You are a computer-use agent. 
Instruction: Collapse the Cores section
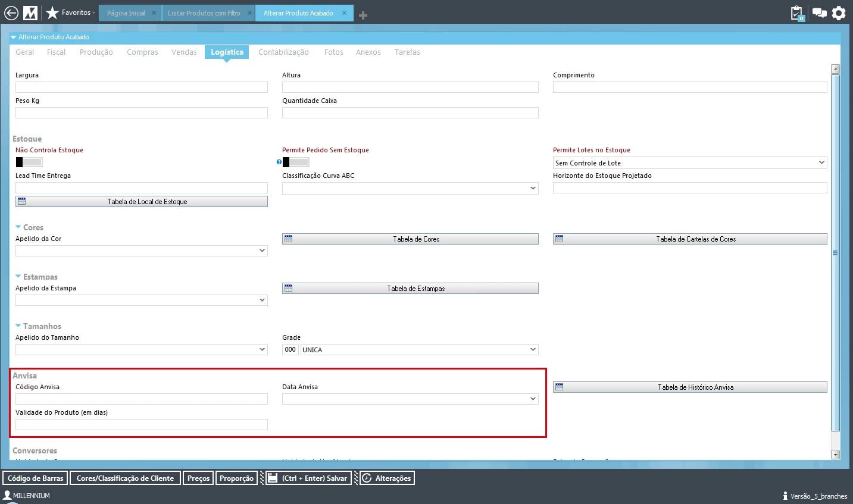pyautogui.click(x=18, y=227)
